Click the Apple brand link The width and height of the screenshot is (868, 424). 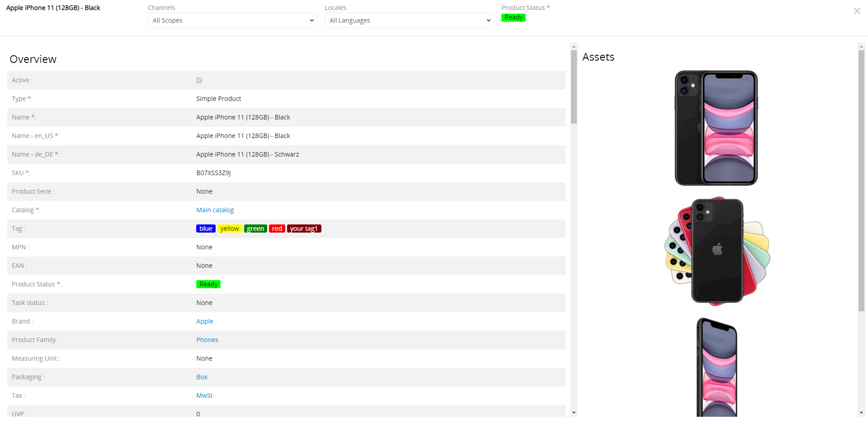tap(204, 321)
